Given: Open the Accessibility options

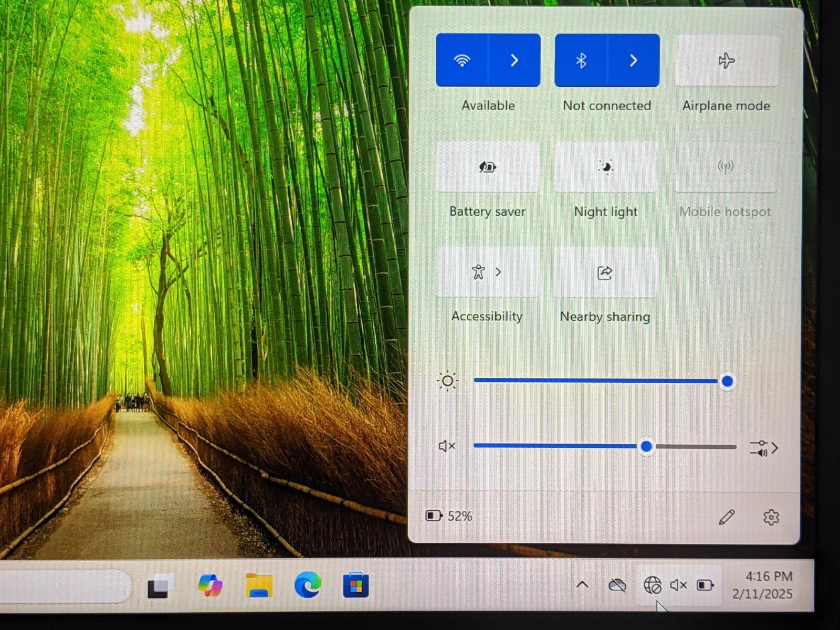Looking at the screenshot, I should coord(487,272).
